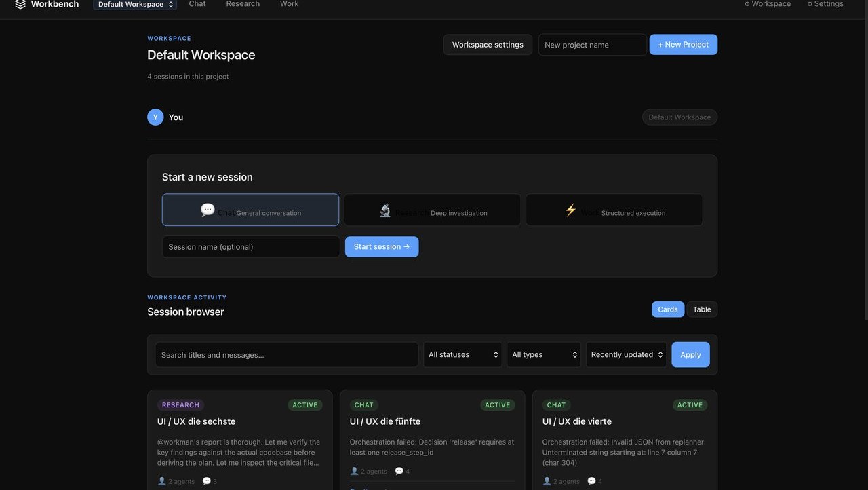The height and width of the screenshot is (490, 868).
Task: Click the microscope icon in the Research session type
Action: click(x=385, y=210)
